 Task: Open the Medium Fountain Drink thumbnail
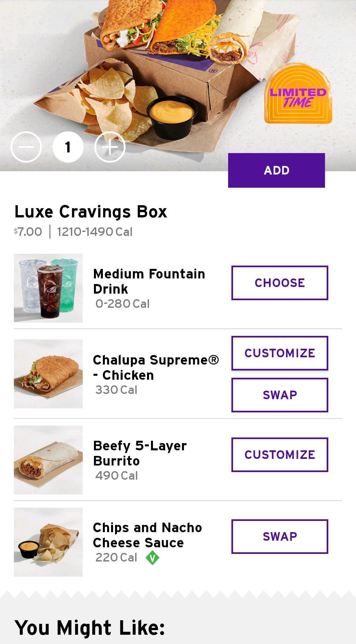(48, 288)
